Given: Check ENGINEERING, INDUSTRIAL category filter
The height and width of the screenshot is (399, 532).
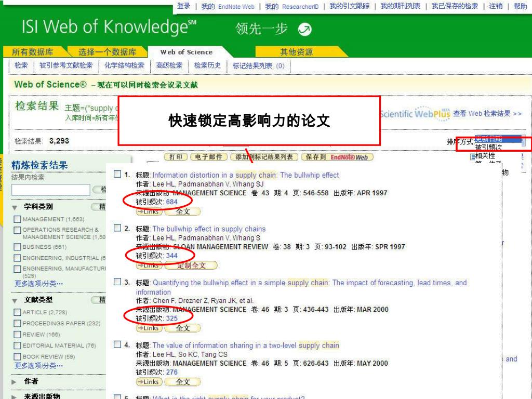Looking at the screenshot, I should coord(17,258).
